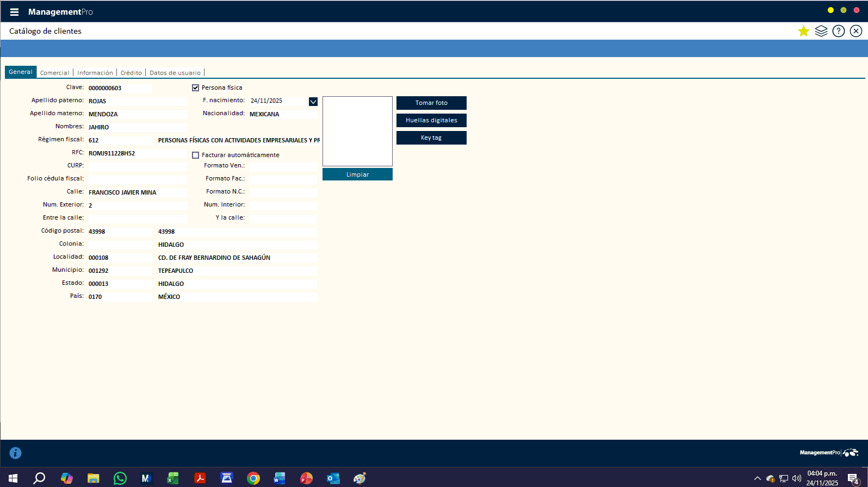
Task: Click Limpiar below the photo box
Action: [357, 174]
